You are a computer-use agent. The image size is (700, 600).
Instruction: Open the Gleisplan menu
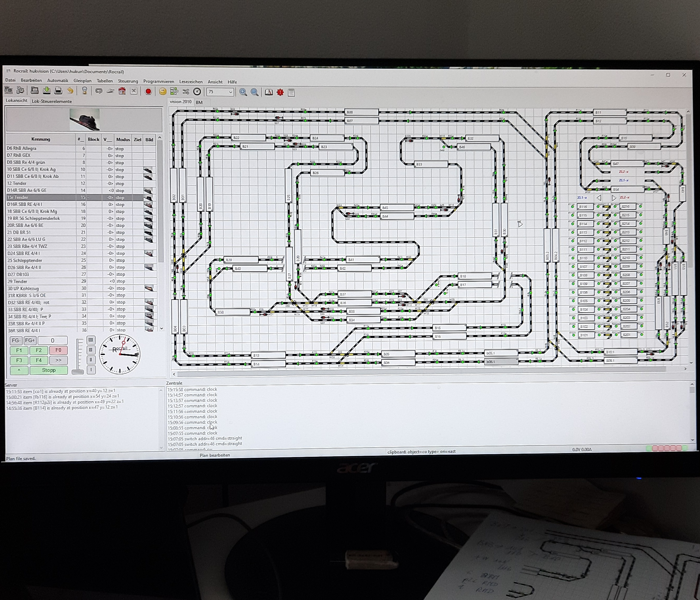pyautogui.click(x=82, y=81)
